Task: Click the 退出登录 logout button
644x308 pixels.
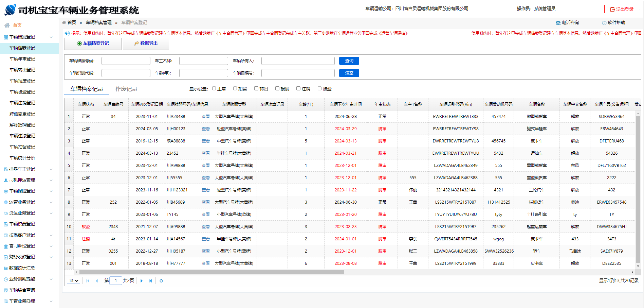Action: coord(622,9)
